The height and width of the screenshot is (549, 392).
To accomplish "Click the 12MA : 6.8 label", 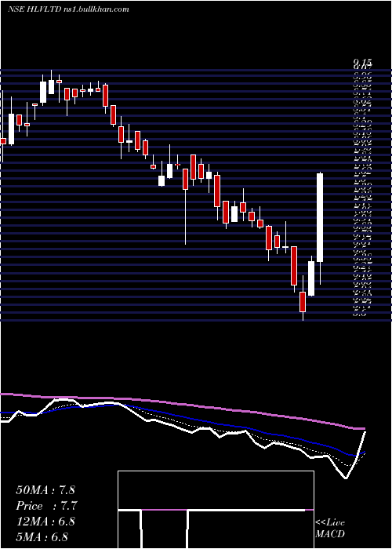I will tap(45, 522).
